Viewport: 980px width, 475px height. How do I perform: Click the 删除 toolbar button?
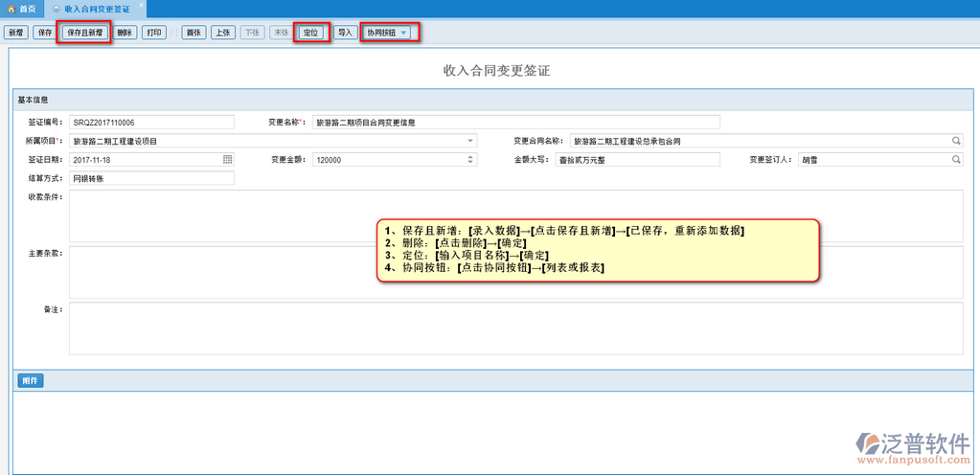click(x=125, y=33)
